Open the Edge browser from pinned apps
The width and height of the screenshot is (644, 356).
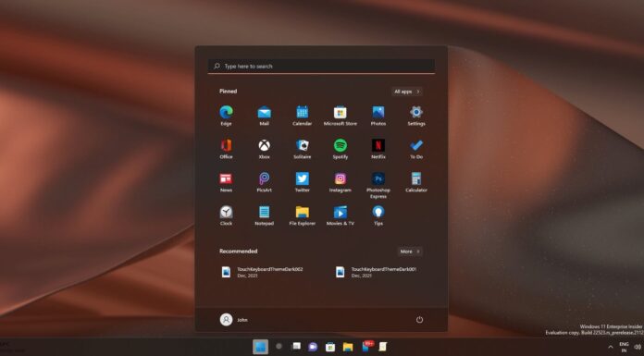[x=226, y=115]
